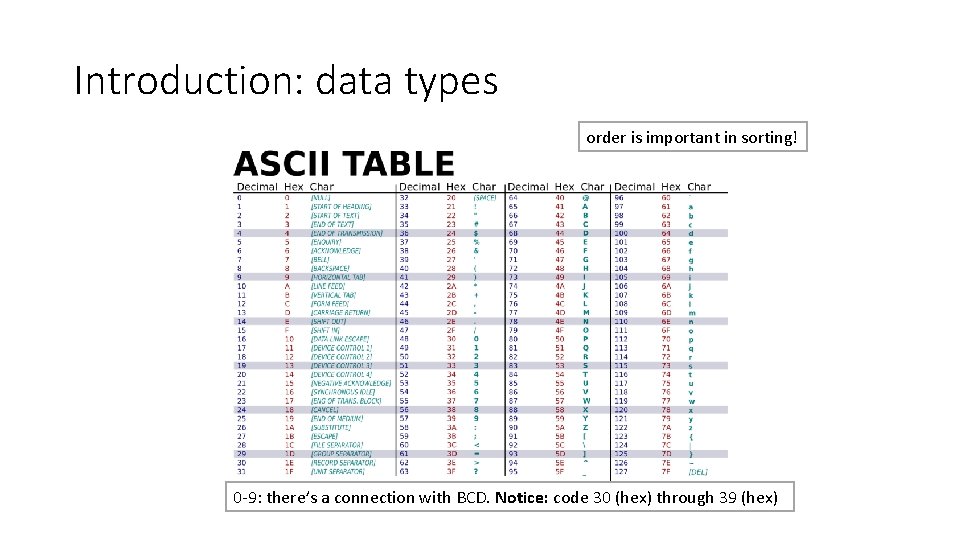
Task: Select the [CANCEL] row label
Action: [x=327, y=409]
